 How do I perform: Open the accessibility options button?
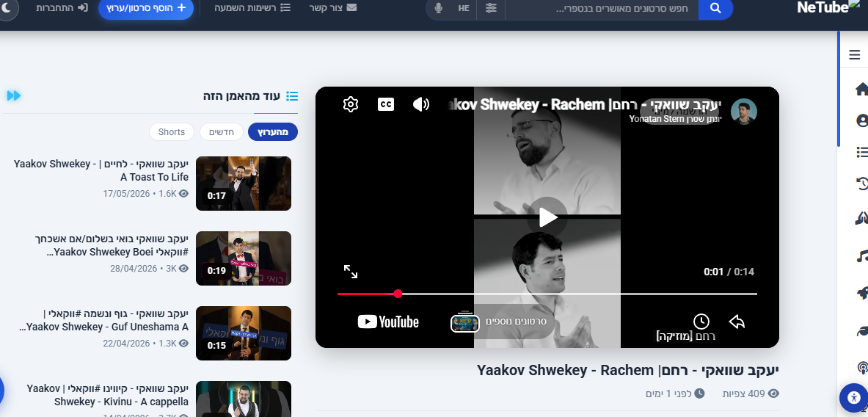[853, 398]
